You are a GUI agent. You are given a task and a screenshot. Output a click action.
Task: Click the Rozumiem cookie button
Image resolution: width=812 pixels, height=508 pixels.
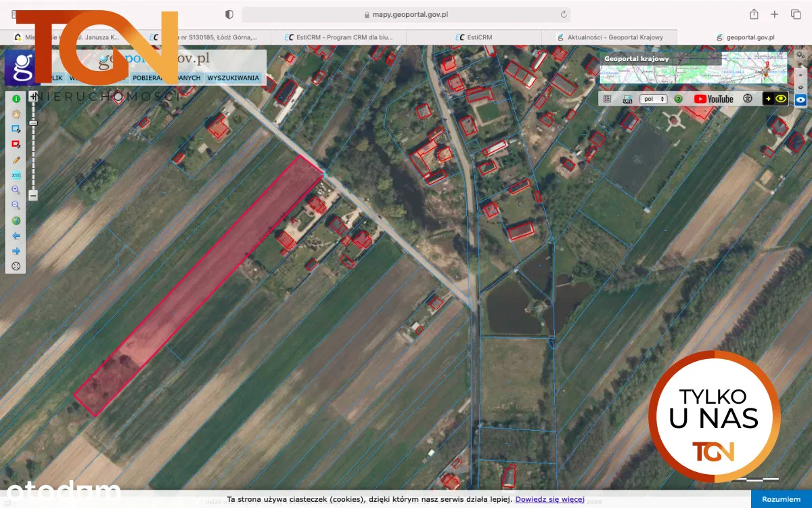(x=780, y=499)
